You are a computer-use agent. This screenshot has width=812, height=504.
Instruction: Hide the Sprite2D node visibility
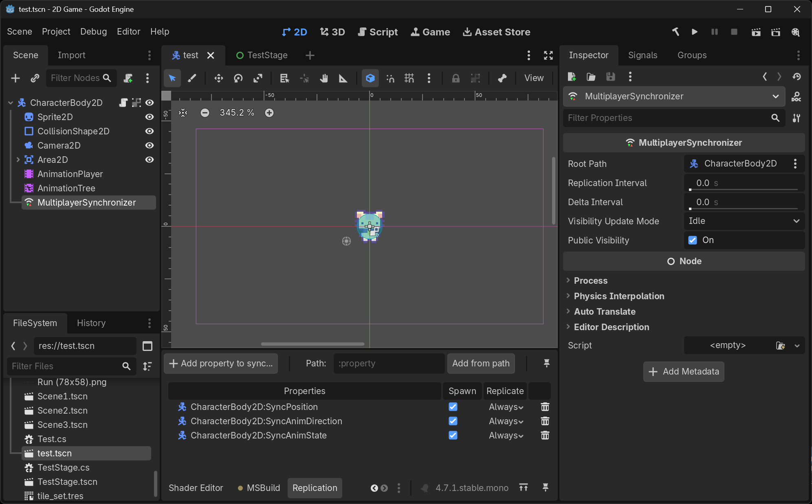point(150,117)
